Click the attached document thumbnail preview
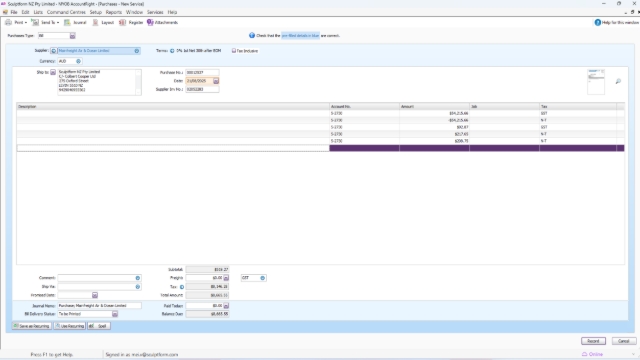640x360 pixels. (x=596, y=82)
